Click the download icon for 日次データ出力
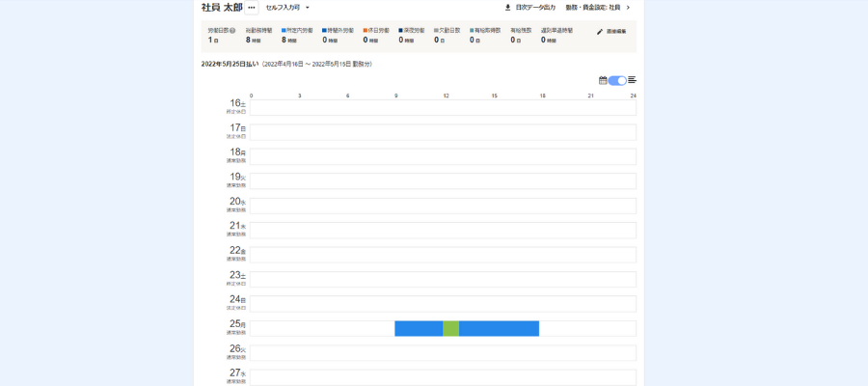Viewport: 868px width, 386px height. (x=508, y=8)
